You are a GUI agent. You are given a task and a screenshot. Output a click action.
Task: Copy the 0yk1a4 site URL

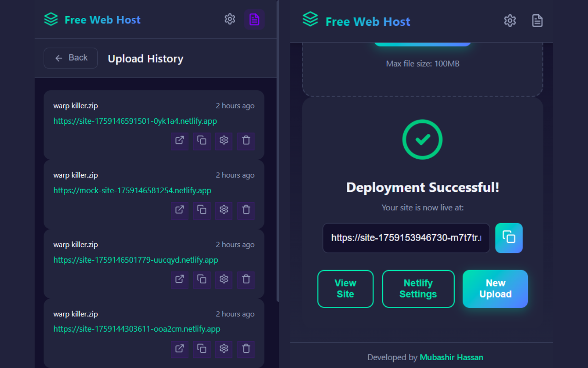click(202, 141)
